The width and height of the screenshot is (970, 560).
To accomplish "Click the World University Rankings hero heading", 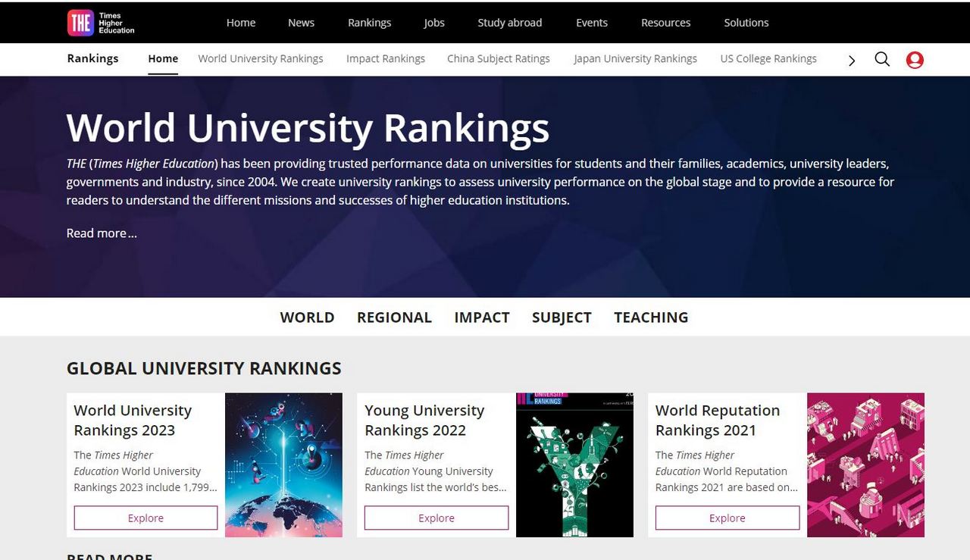I will tap(308, 128).
